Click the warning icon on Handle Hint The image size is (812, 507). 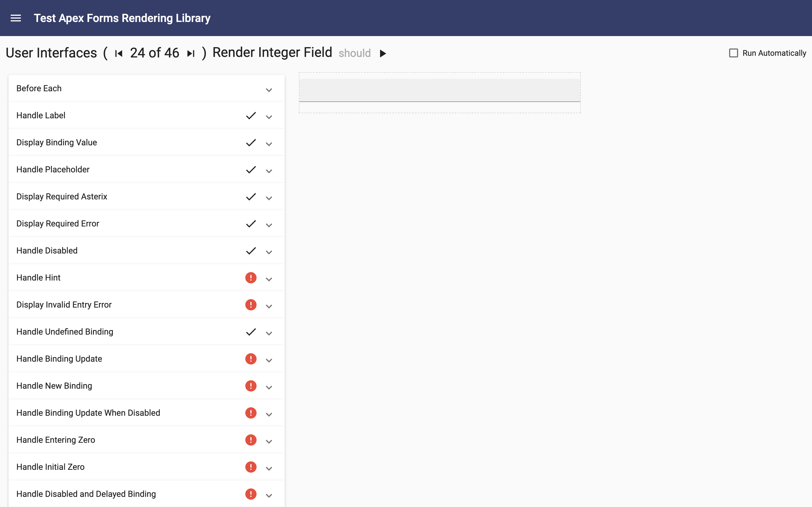(x=250, y=277)
